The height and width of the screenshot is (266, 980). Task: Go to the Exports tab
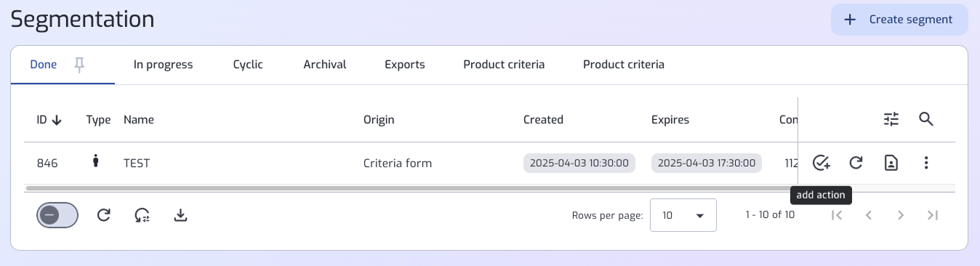(405, 65)
